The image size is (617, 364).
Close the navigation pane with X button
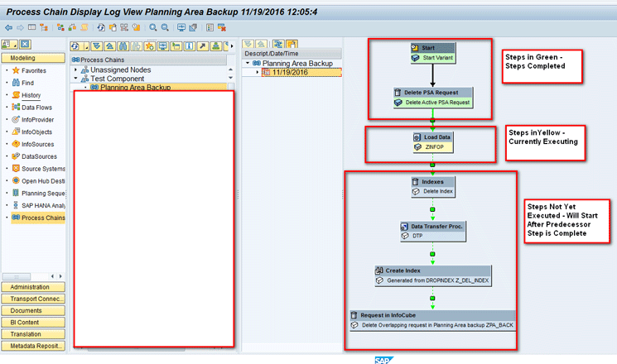coord(25,45)
